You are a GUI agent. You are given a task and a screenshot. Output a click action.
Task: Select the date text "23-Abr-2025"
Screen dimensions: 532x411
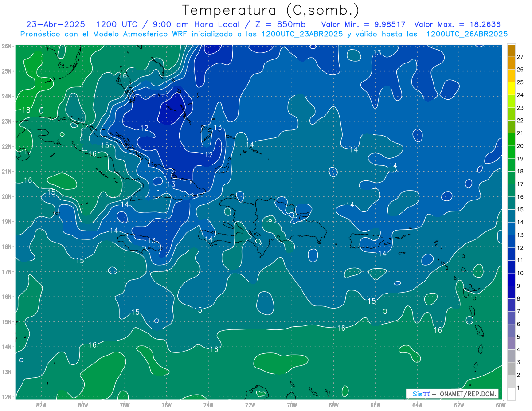coord(56,24)
